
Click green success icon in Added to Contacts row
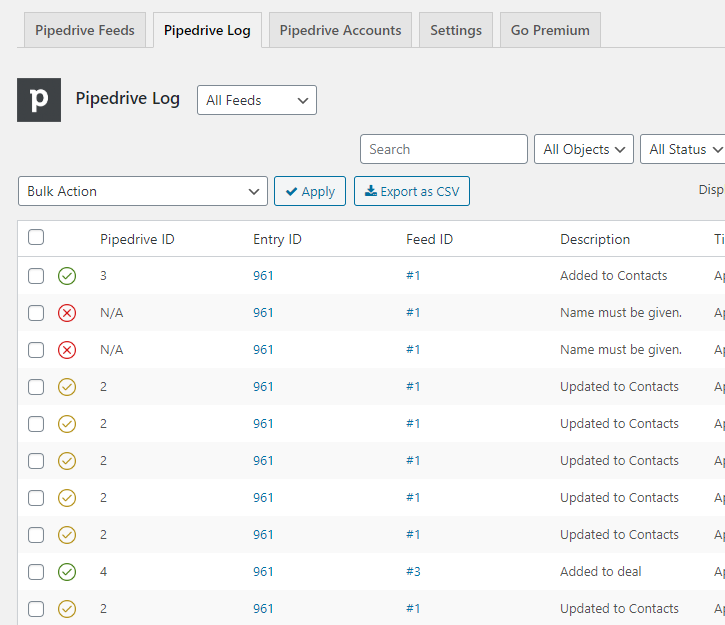(x=67, y=276)
